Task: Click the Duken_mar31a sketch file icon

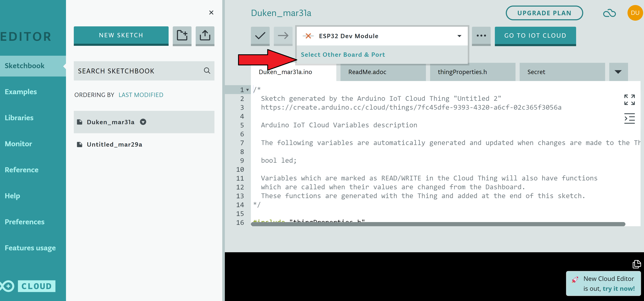Action: [x=80, y=122]
